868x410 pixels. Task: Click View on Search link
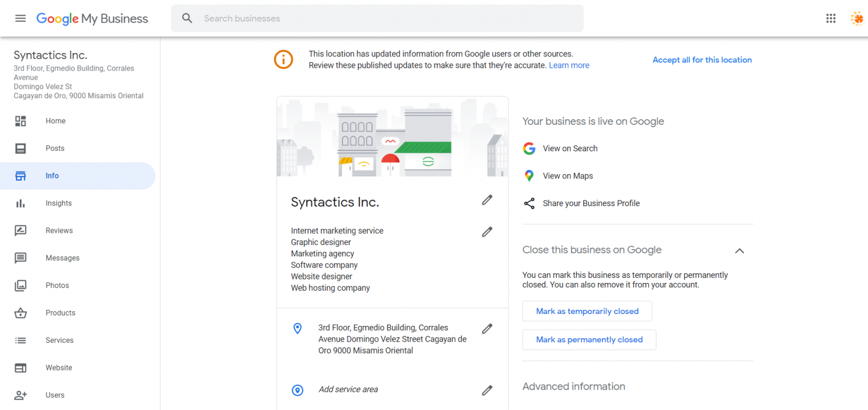click(570, 149)
